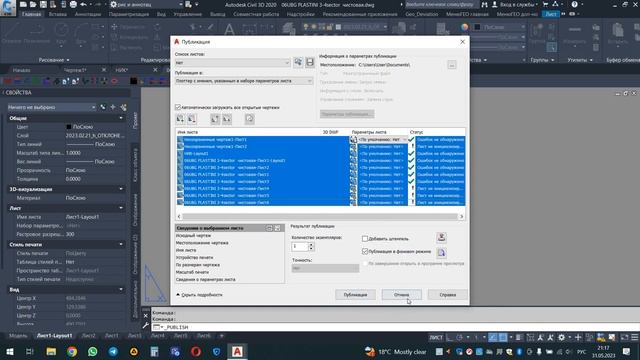Click the Цвет ПоСлою color swatch
Viewport: 640px width, 360px height.
pyautogui.click(x=69, y=127)
